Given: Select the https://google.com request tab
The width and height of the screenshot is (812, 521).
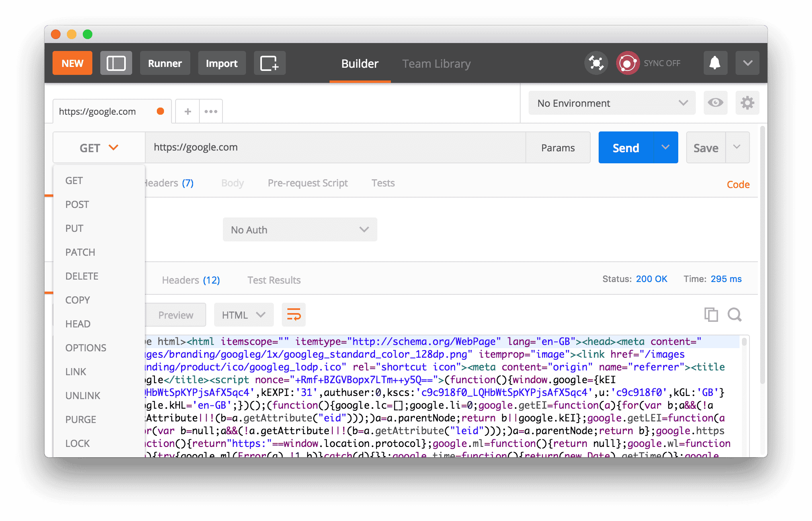Looking at the screenshot, I should (111, 111).
